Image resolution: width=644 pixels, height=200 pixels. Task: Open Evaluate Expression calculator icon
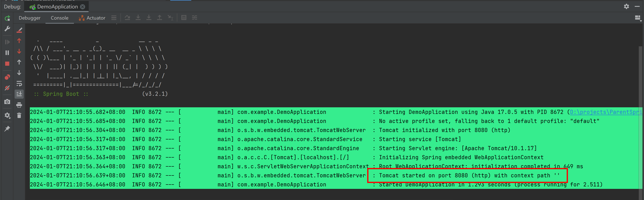click(x=184, y=18)
